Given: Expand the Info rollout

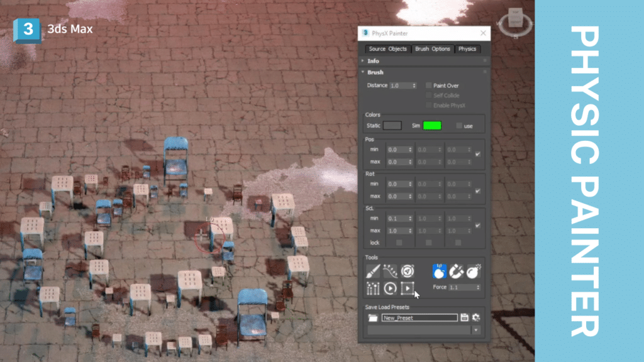Looking at the screenshot, I should tap(363, 61).
